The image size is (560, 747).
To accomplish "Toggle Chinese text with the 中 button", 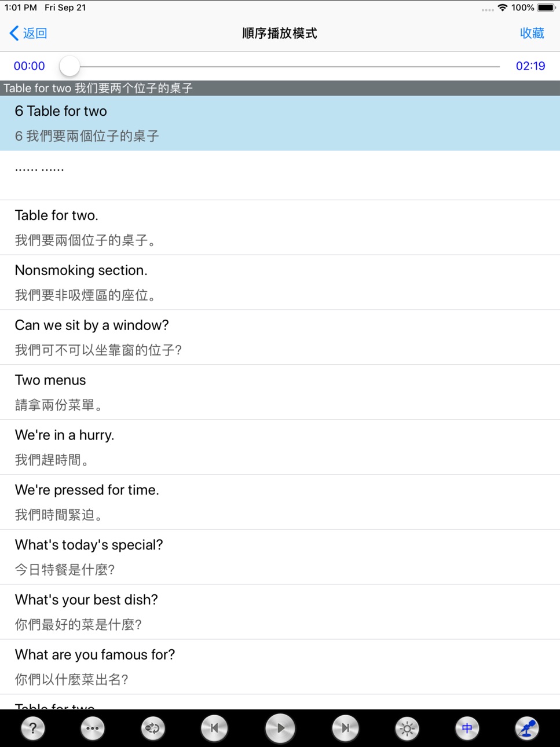I will pyautogui.click(x=467, y=728).
